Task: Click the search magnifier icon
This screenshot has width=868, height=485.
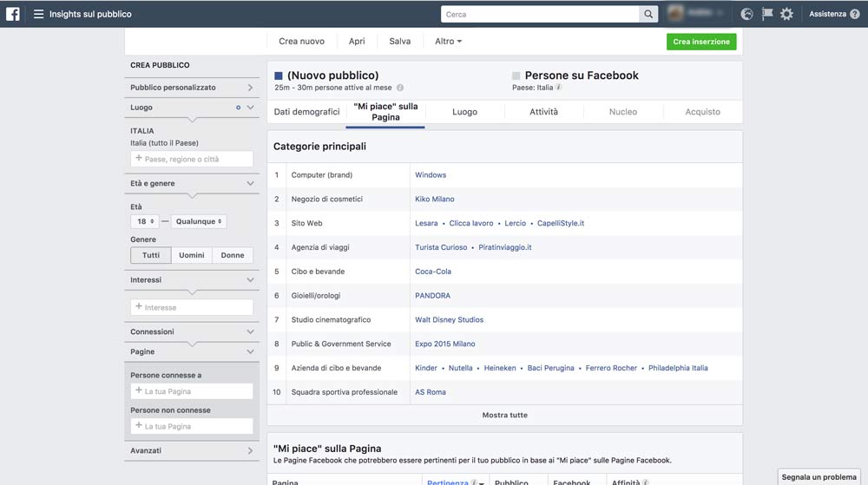Action: pos(648,15)
